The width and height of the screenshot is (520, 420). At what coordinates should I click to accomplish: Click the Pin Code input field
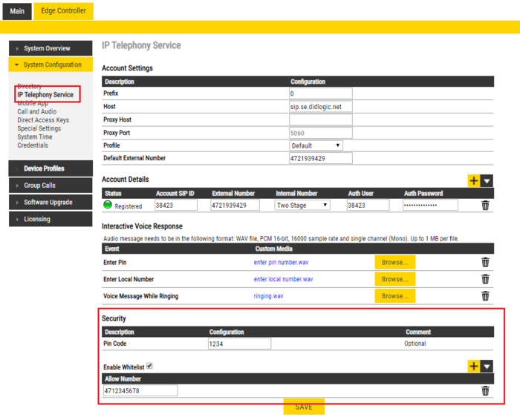239,344
